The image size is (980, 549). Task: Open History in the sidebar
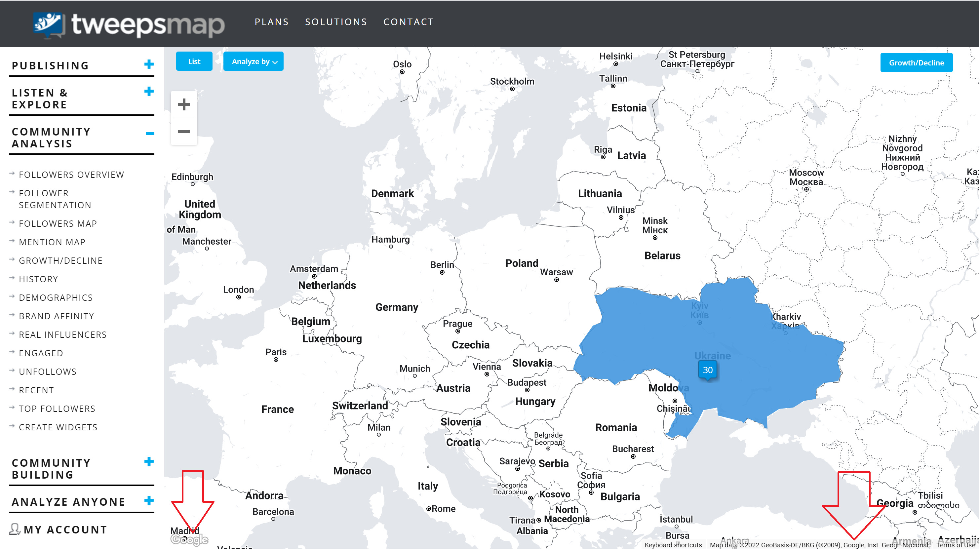click(38, 279)
